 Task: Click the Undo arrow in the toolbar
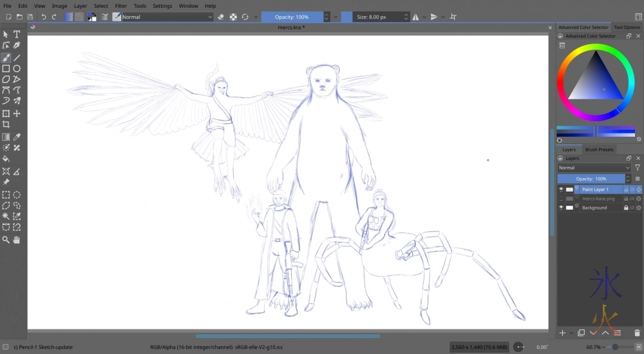click(x=43, y=17)
